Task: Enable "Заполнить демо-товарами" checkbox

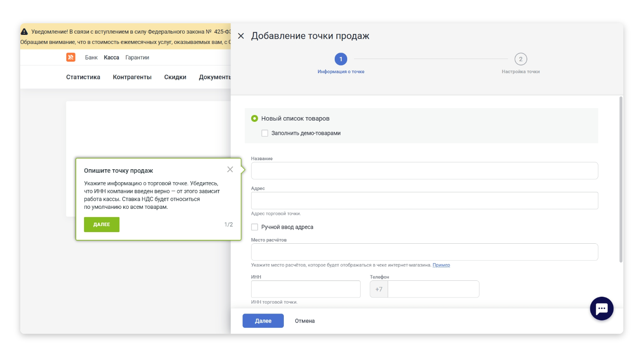Action: coord(265,133)
